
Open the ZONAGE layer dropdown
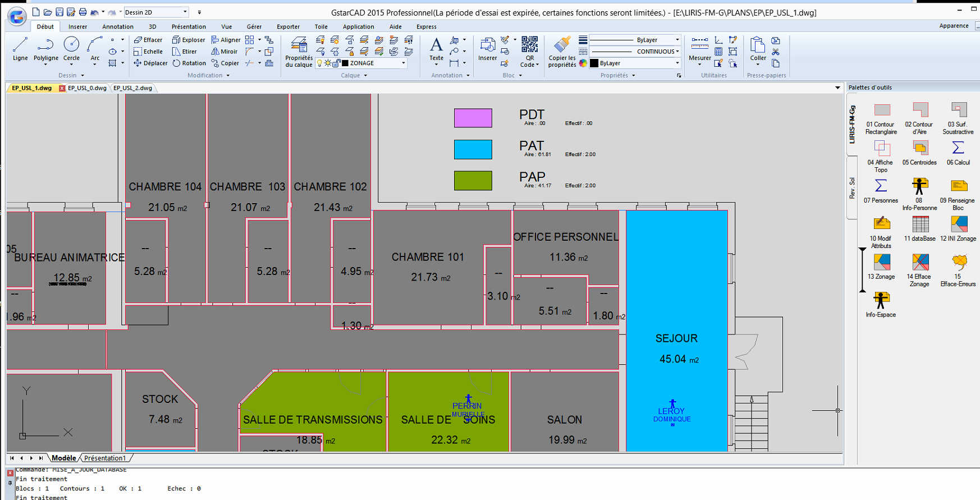click(x=403, y=63)
